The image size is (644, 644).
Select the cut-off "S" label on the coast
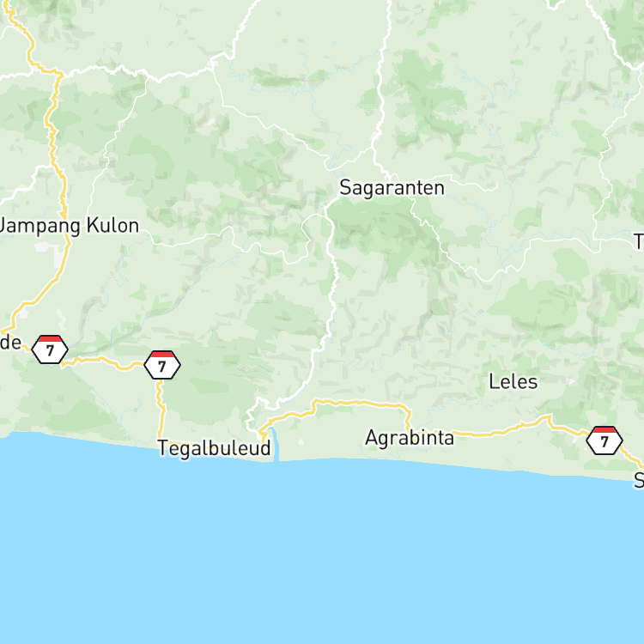click(x=639, y=480)
